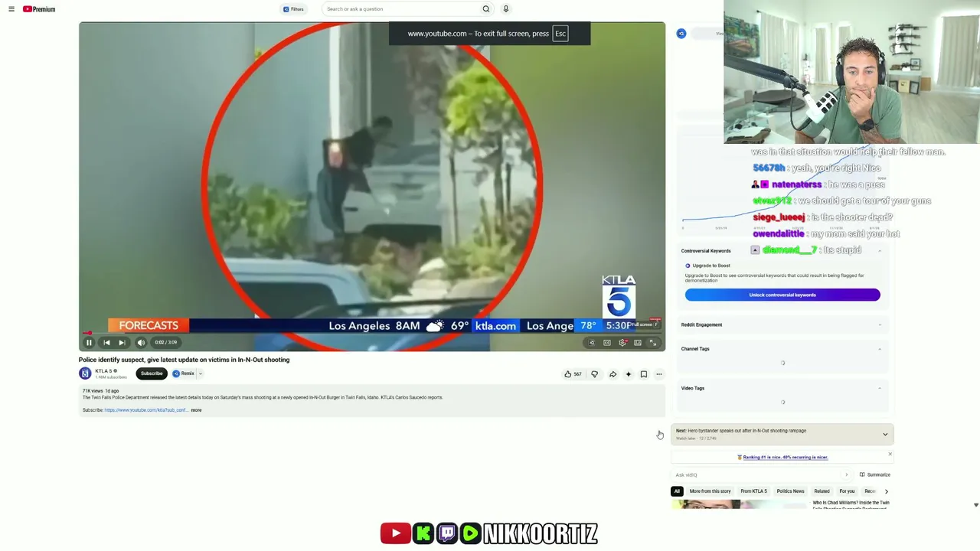Click the Upgrade to Boost label
The width and height of the screenshot is (980, 551).
pos(711,266)
